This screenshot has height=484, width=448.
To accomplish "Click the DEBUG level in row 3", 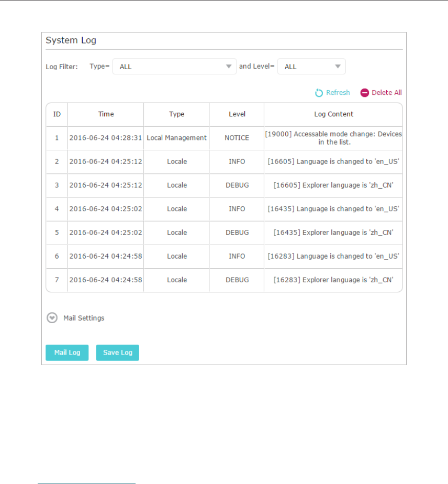I will point(237,185).
